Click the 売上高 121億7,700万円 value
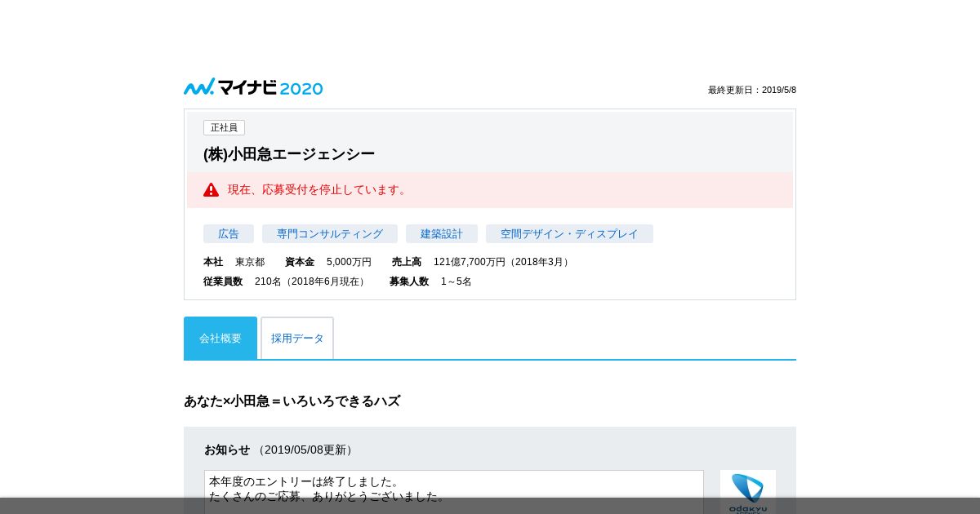 482,262
